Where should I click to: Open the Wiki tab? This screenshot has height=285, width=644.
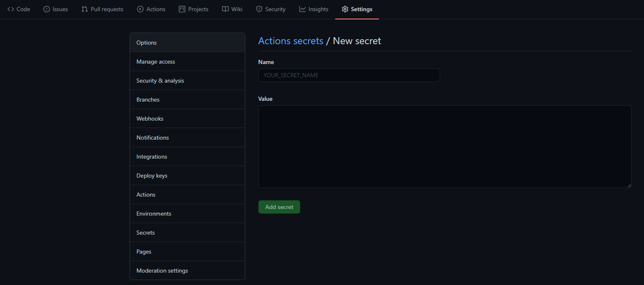pyautogui.click(x=232, y=9)
